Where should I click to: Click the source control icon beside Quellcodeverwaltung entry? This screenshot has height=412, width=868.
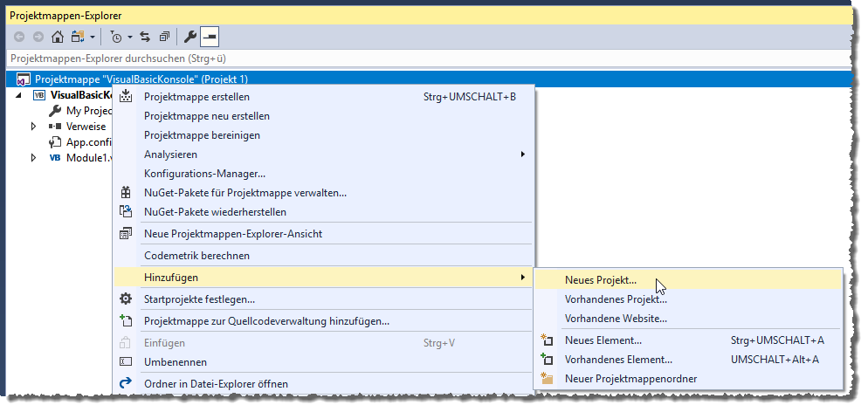pyautogui.click(x=127, y=320)
